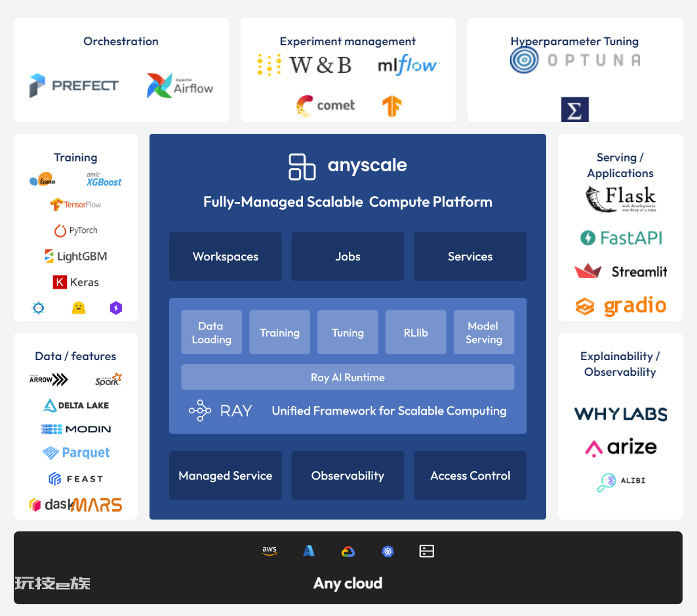Screen dimensions: 697x616
Task: Click the Google Cloud icon
Action: click(x=348, y=552)
